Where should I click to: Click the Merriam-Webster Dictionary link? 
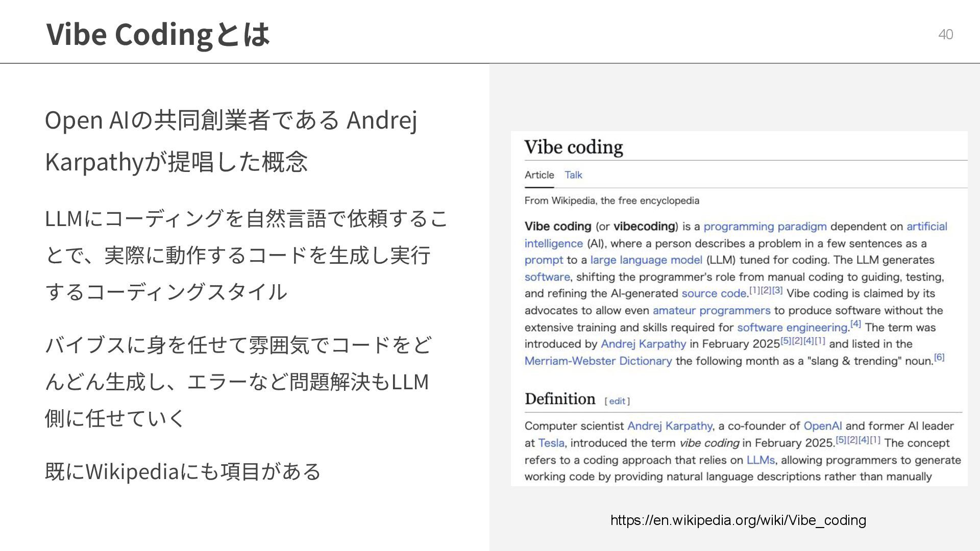pyautogui.click(x=598, y=361)
